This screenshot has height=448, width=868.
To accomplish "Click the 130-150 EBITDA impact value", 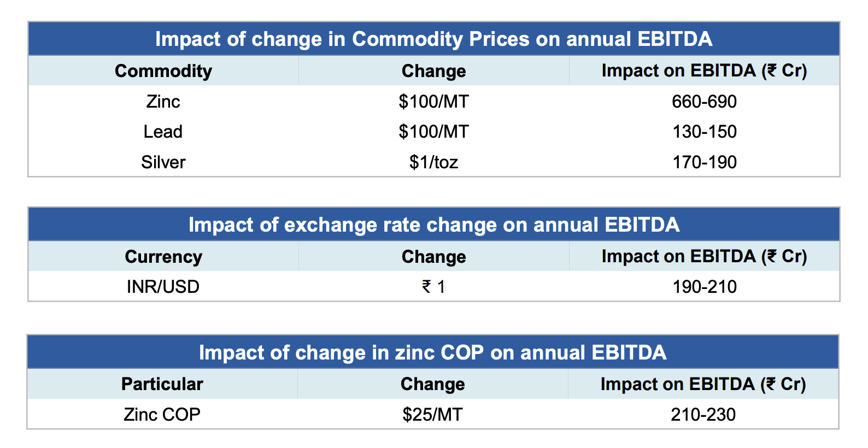I will (x=704, y=132).
